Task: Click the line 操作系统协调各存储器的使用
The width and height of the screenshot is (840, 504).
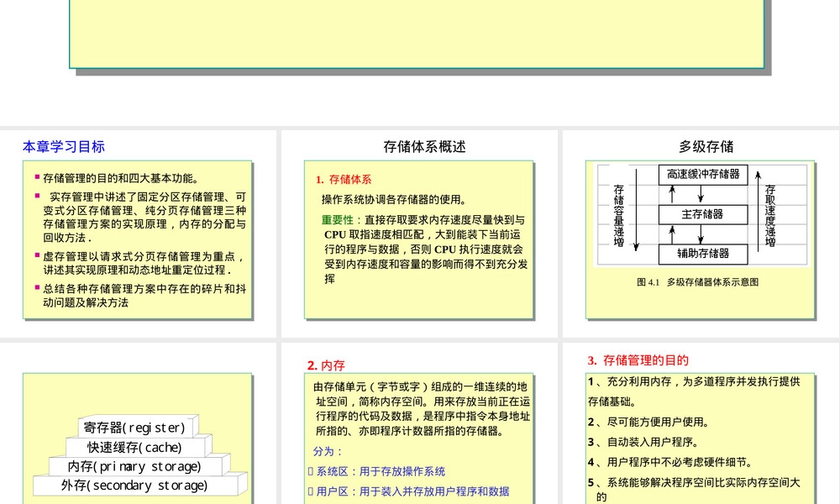Action: click(x=396, y=200)
